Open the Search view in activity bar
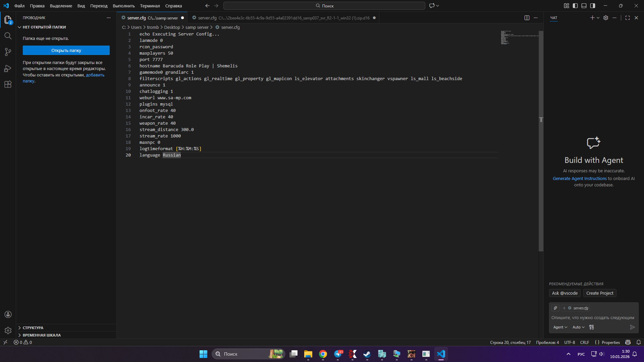 coord(8,36)
